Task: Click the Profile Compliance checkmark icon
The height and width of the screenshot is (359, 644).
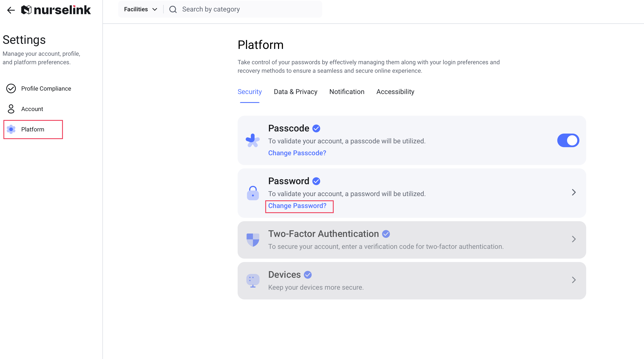Action: click(11, 88)
